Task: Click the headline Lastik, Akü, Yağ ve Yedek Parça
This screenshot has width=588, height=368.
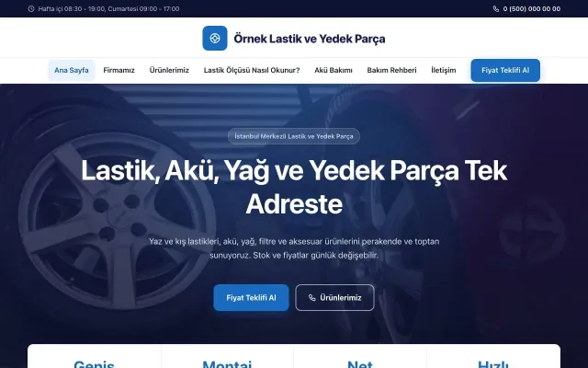Action: coord(294,187)
